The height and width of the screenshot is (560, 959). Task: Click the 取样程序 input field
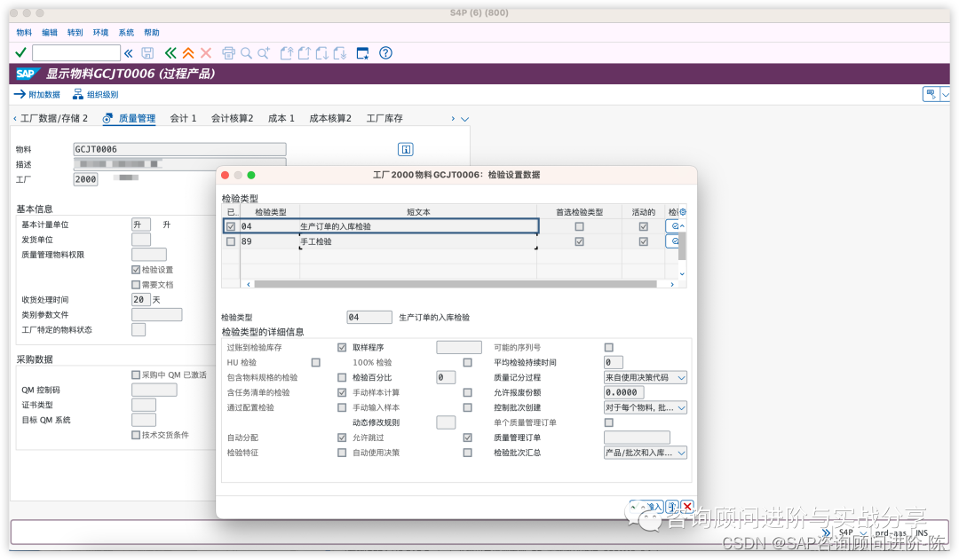click(459, 347)
